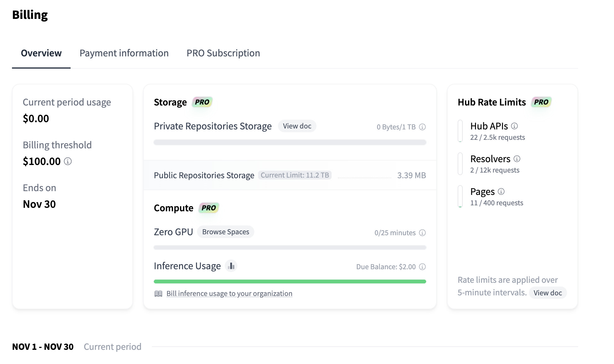Click the Resolvers info icon
The height and width of the screenshot is (364, 614).
517,159
